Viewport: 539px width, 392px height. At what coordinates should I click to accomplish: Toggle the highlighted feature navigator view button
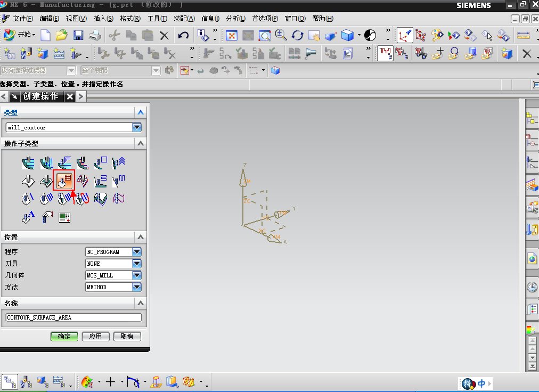[385, 54]
